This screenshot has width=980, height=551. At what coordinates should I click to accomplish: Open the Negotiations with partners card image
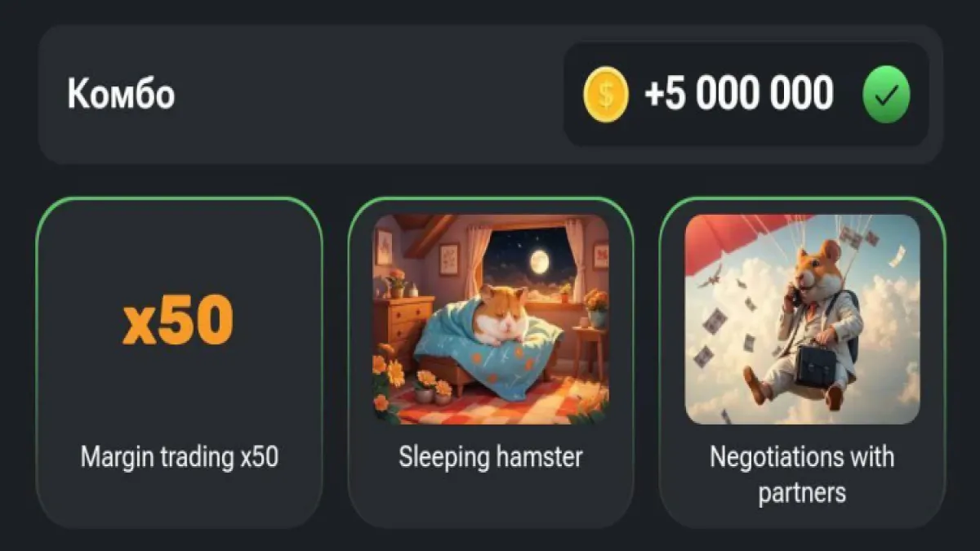[x=802, y=319]
